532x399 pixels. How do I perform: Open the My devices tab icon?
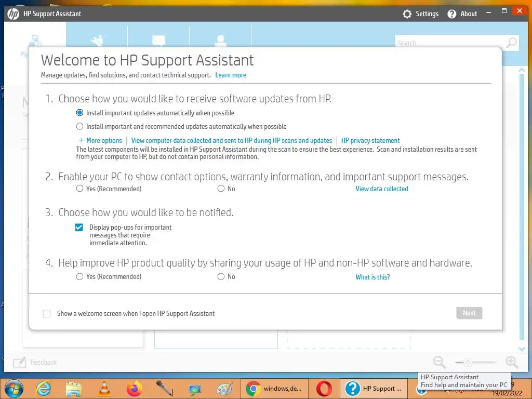[35, 41]
